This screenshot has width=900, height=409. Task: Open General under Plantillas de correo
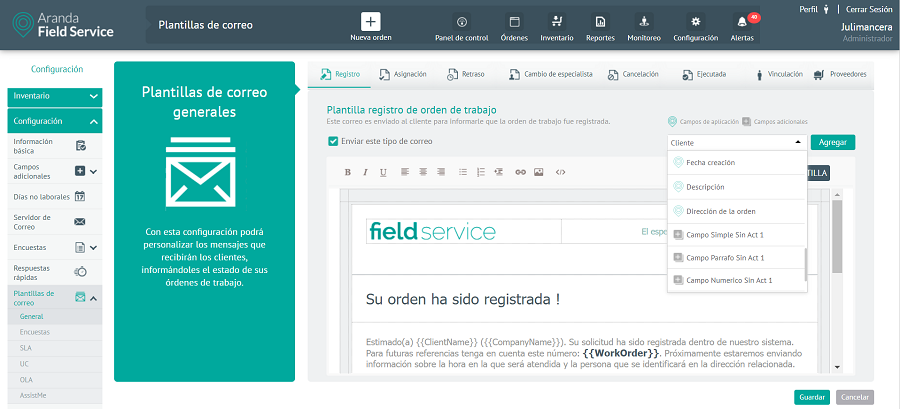coord(55,317)
